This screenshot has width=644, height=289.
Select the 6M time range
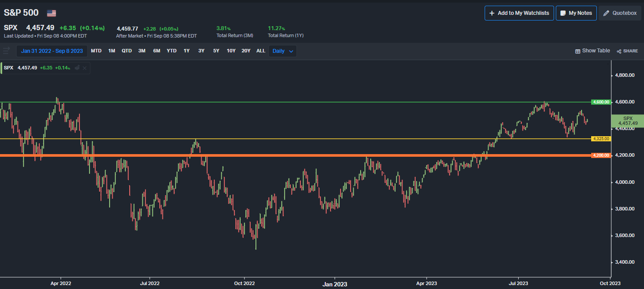[x=157, y=51]
